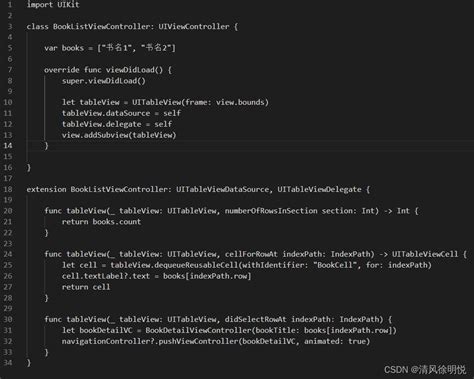Click line number 24 in the gutter
Image resolution: width=474 pixels, height=379 pixels.
[8, 254]
